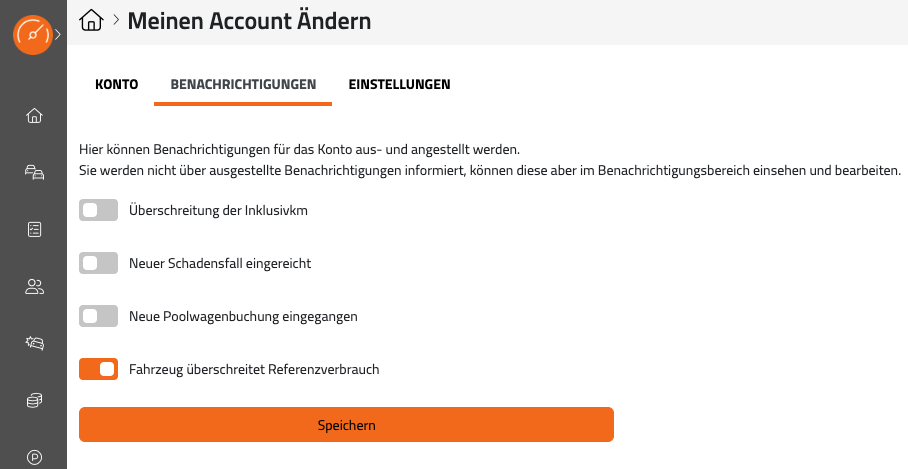Open the Einstellungen tab
This screenshot has width=908, height=469.
click(x=399, y=85)
